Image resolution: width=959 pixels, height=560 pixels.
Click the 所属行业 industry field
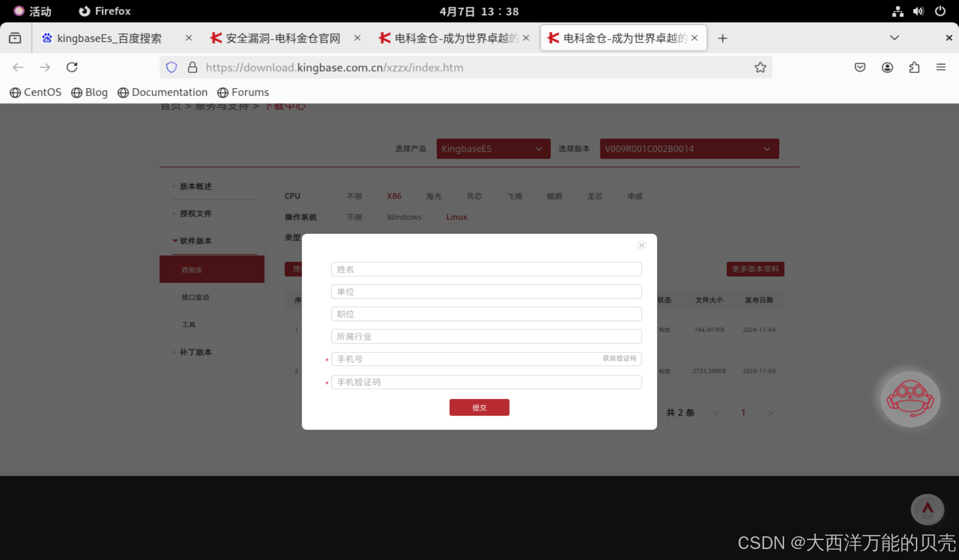(486, 336)
